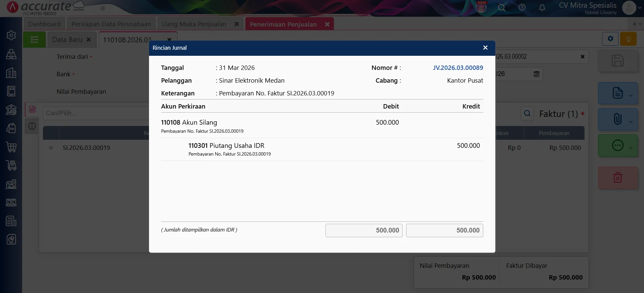
Task: Switch to the Dashboard tab
Action: pos(44,24)
